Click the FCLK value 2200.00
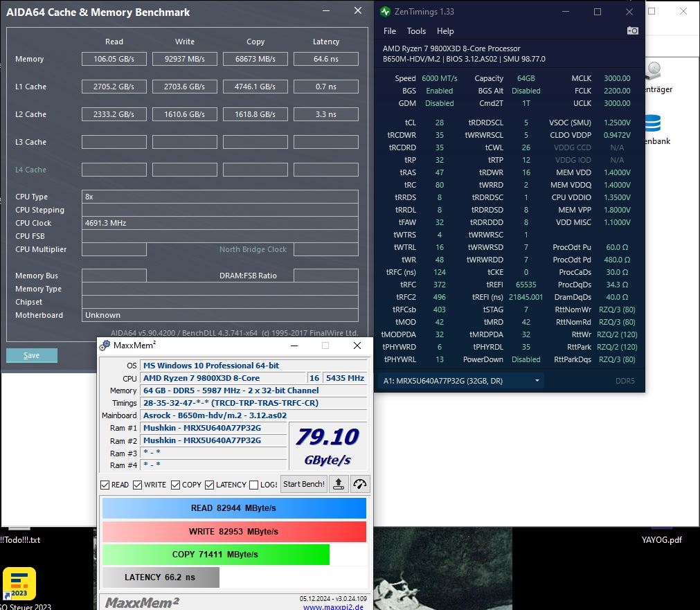 [617, 91]
